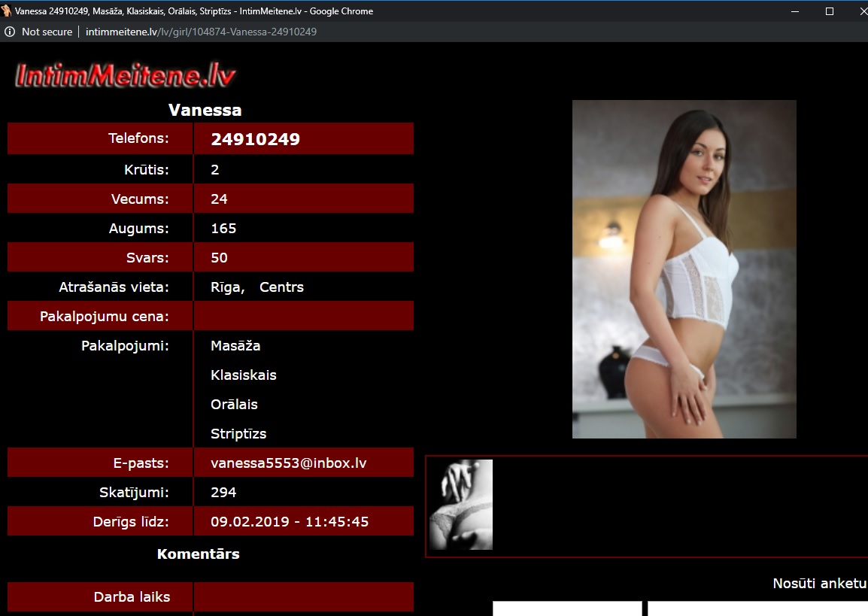
Task: Click the page favicon in the title bar
Action: (7, 11)
